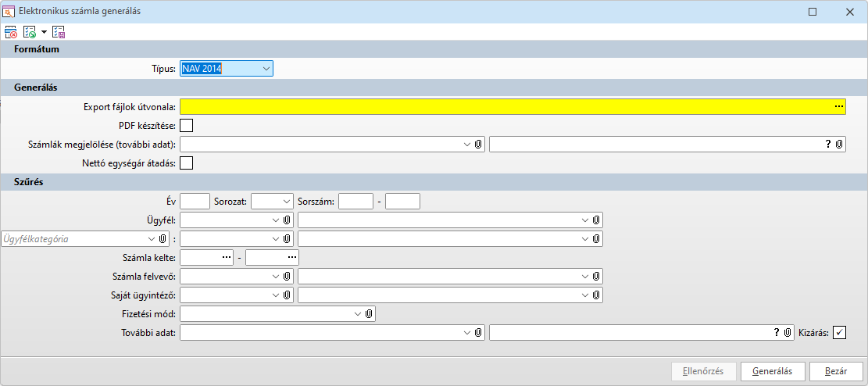
Task: Click the Formátum section header
Action: click(434, 49)
